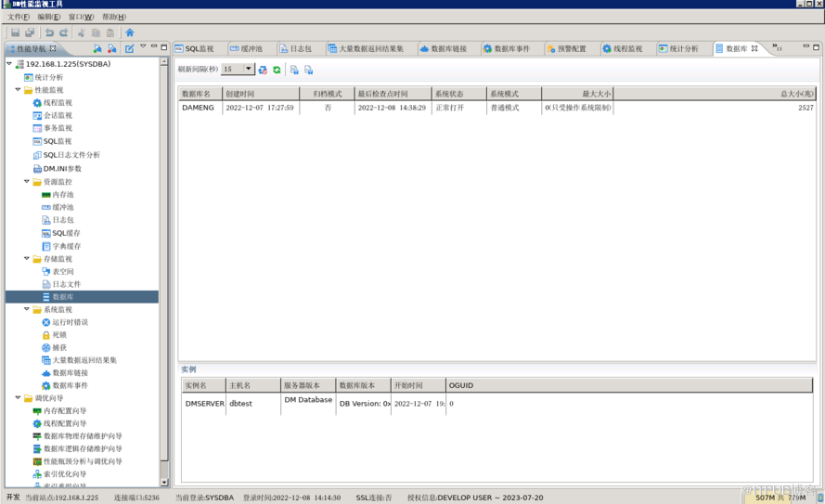Click the Home icon in main toolbar
This screenshot has width=825, height=504.
[x=130, y=32]
